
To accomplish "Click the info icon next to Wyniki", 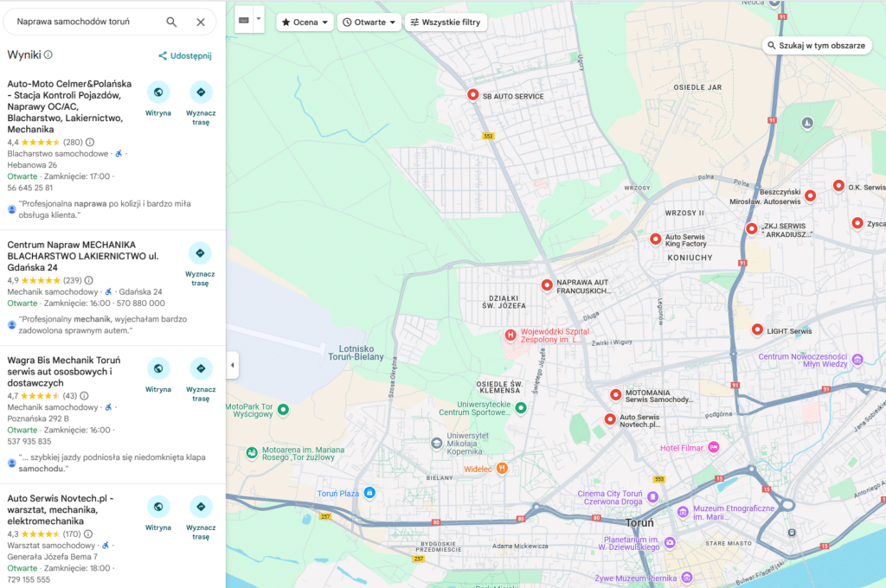I will (48, 54).
